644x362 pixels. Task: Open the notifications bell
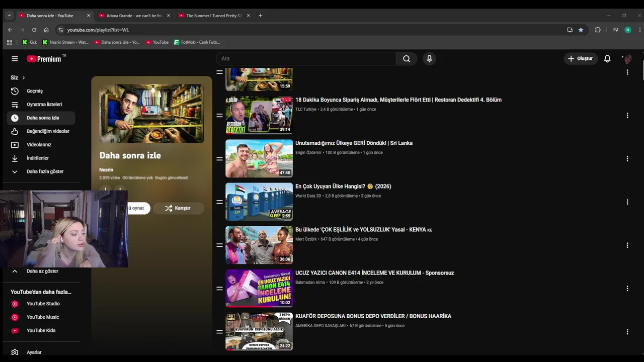(x=607, y=59)
